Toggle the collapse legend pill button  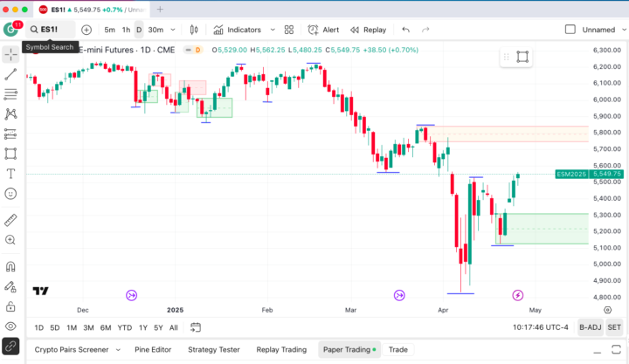coord(188,50)
